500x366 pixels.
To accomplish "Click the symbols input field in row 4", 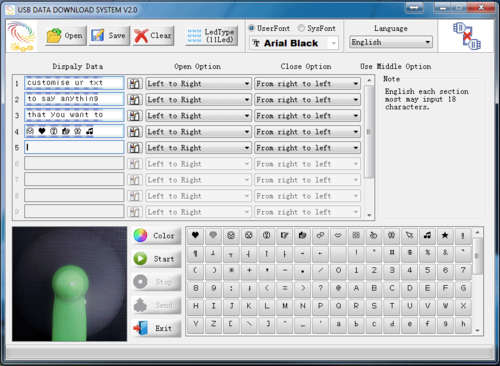I will (74, 131).
